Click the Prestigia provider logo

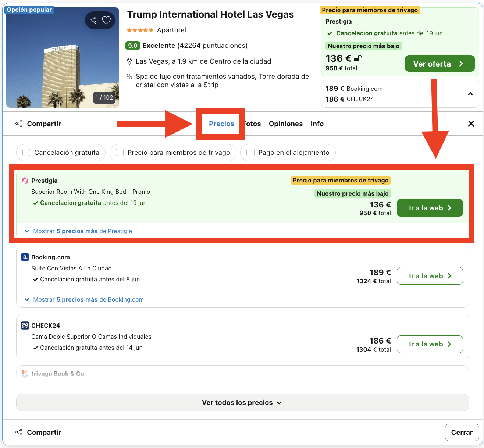25,181
